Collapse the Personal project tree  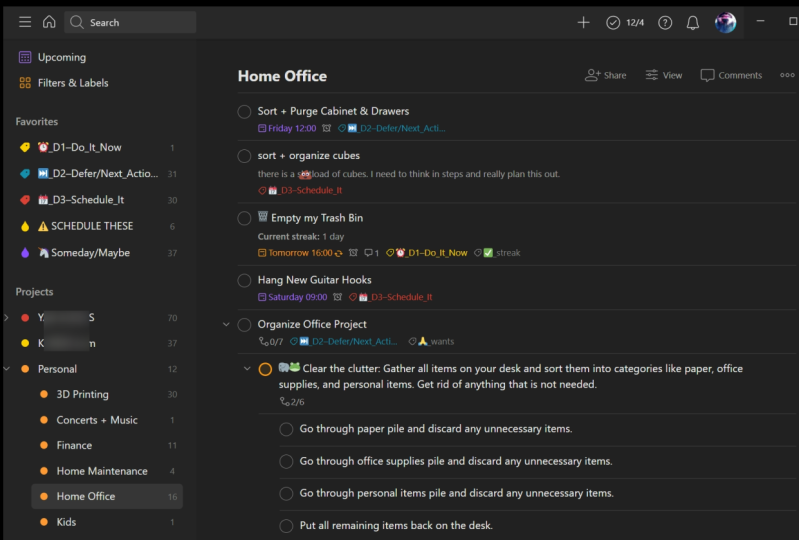point(7,368)
